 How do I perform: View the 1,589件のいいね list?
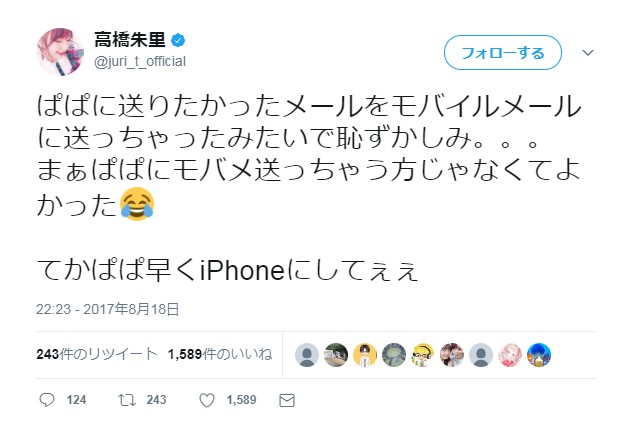coord(220,354)
